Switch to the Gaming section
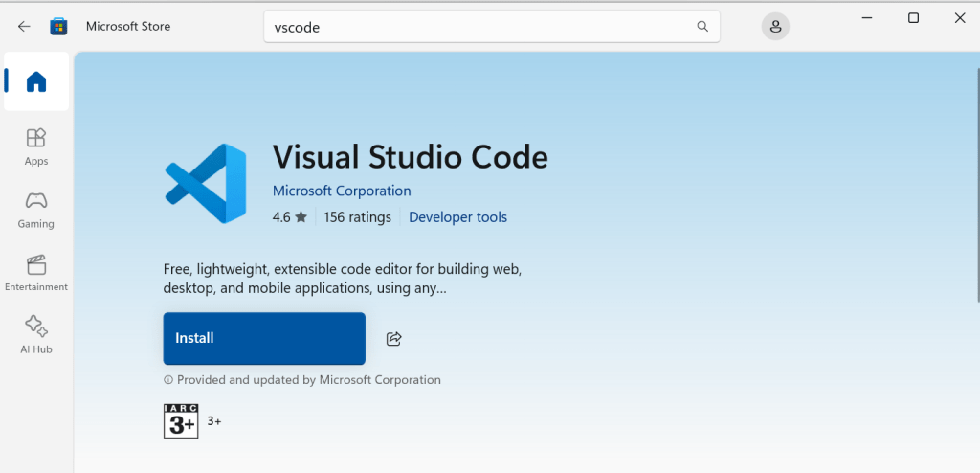The image size is (980, 473). [36, 209]
